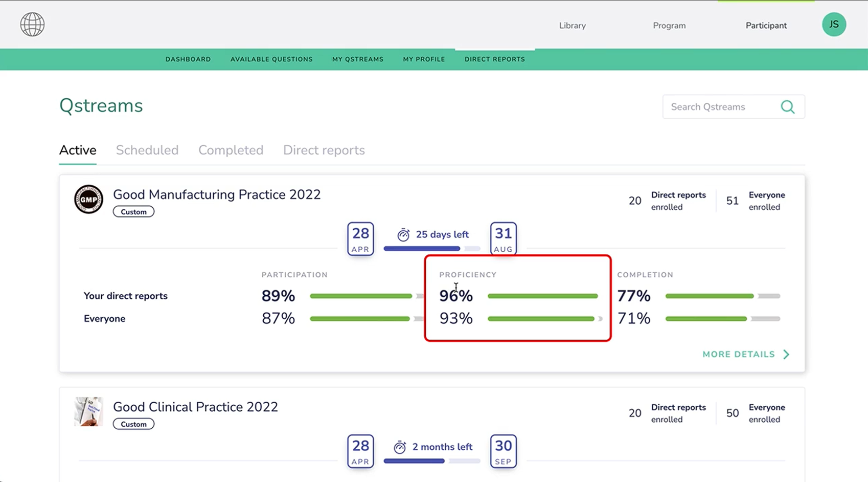
Task: Switch to the Completed tab
Action: (231, 150)
